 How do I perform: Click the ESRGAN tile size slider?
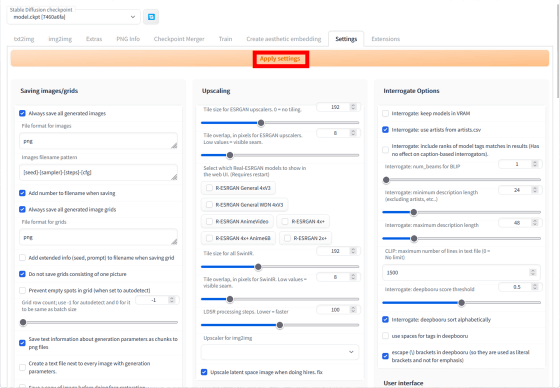coord(280,123)
